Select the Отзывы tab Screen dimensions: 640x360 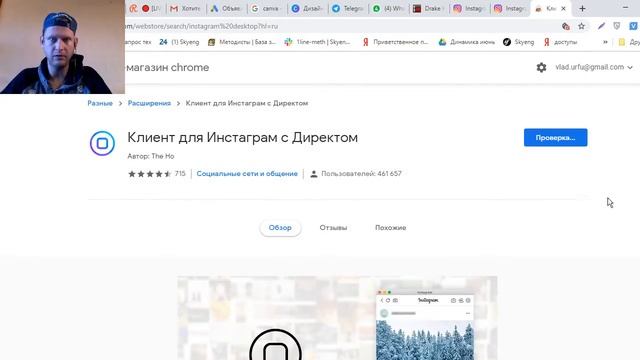click(x=333, y=228)
